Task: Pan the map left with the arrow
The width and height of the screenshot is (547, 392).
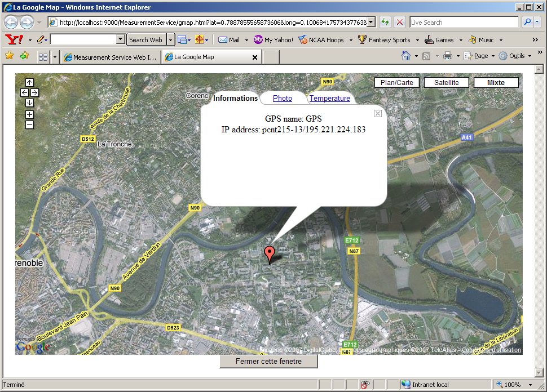Action: coord(24,93)
